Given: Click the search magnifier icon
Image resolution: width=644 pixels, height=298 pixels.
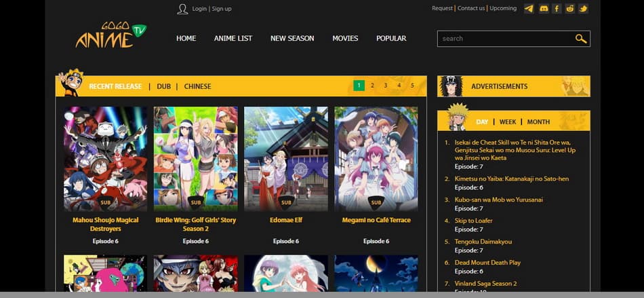Looking at the screenshot, I should 581,39.
